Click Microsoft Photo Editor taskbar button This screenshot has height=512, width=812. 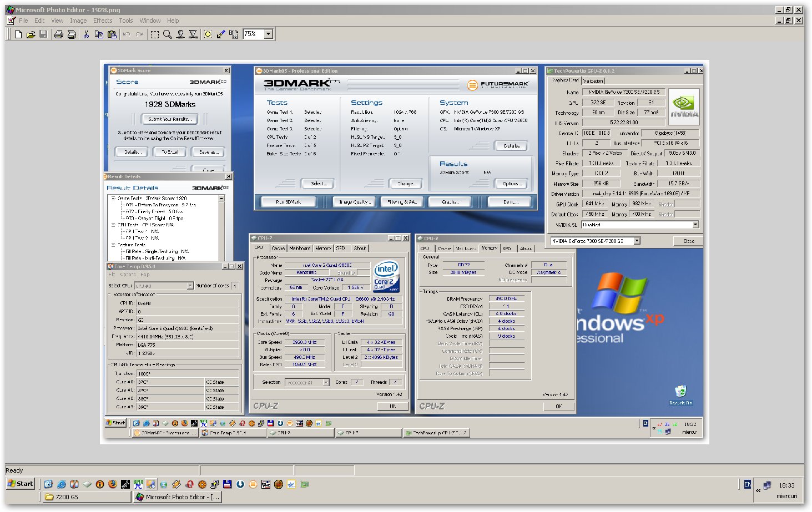point(178,497)
